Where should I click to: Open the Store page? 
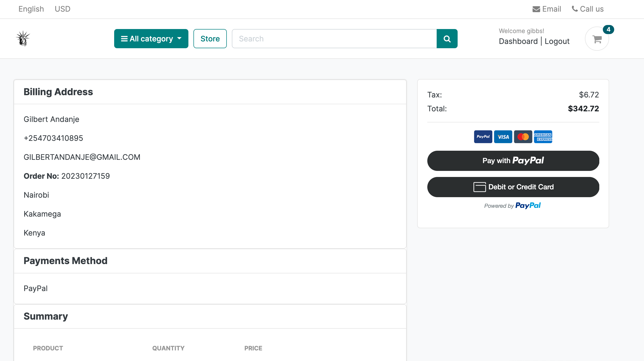coord(210,39)
